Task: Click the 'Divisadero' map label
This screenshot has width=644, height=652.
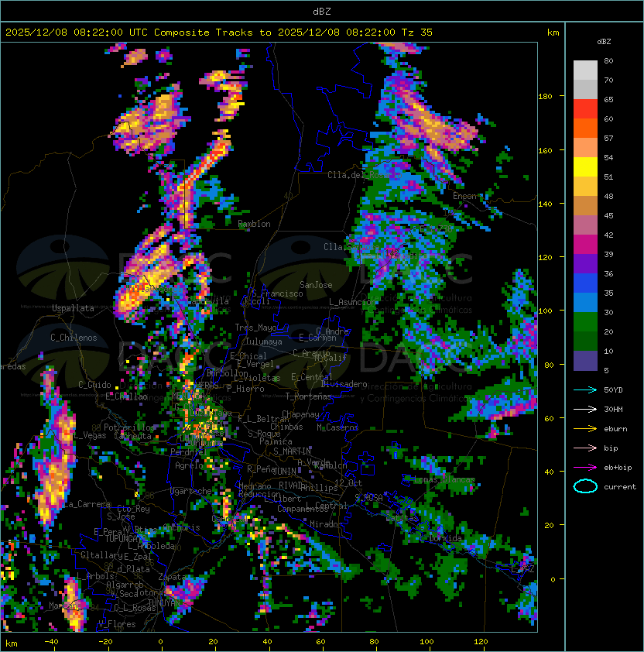Action: tap(344, 384)
